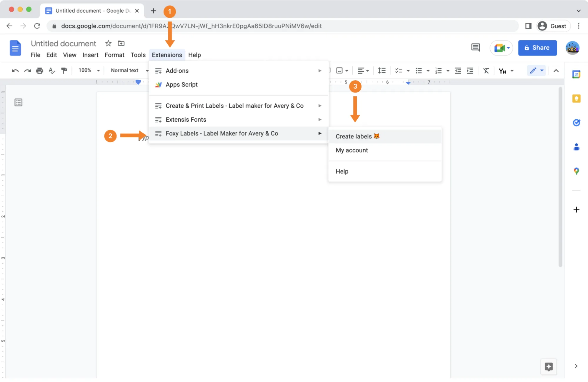
Task: Open the comment history icon
Action: [475, 48]
